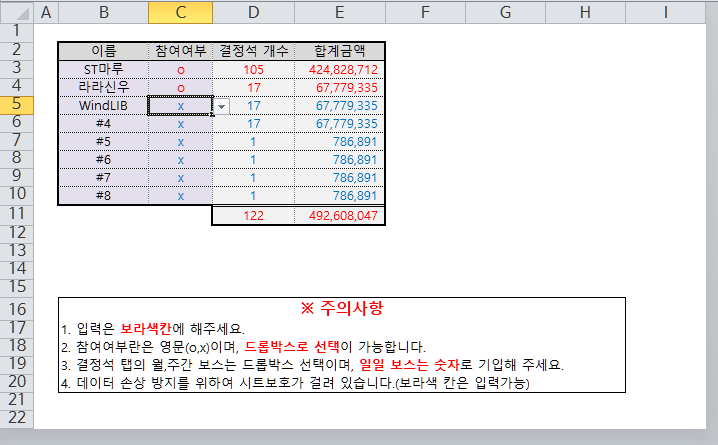Select row 5 header

coord(16,105)
